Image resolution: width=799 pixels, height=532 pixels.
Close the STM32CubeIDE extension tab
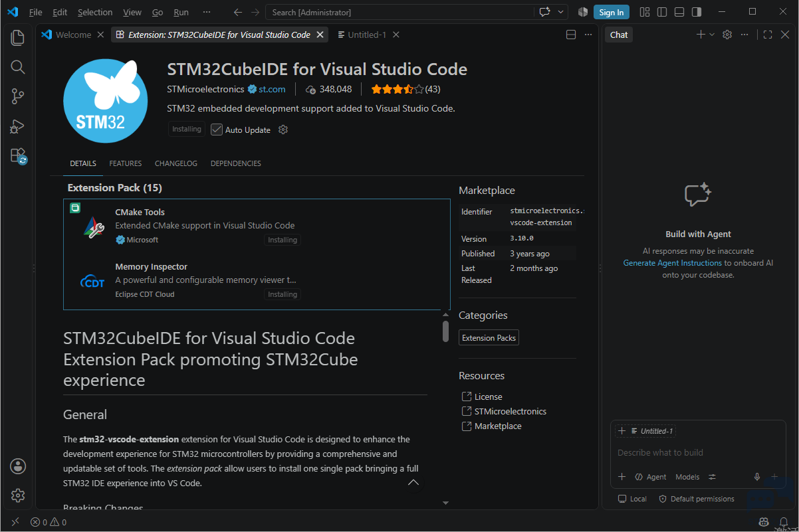pos(321,35)
